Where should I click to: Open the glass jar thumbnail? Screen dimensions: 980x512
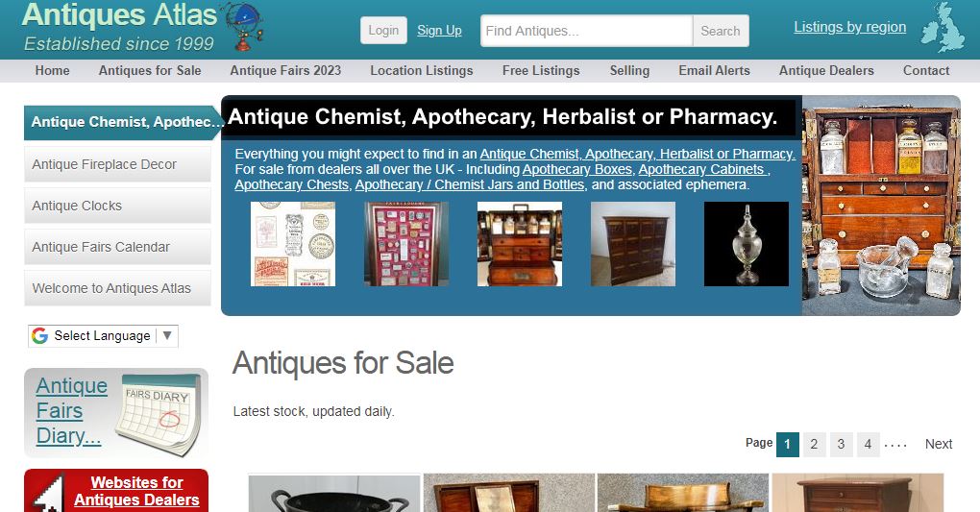747,244
